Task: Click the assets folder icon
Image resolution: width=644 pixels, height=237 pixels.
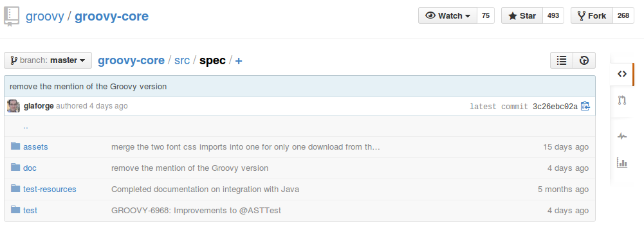Action: (15, 146)
